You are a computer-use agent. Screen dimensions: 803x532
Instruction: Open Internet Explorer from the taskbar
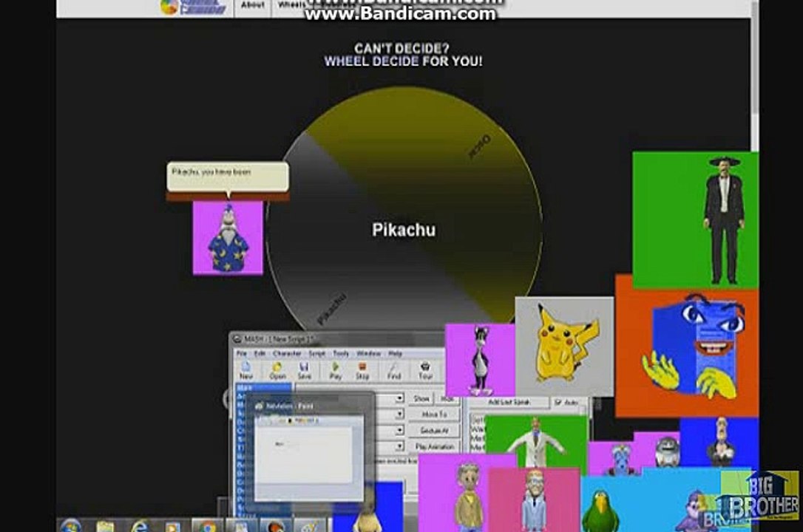pos(139,527)
